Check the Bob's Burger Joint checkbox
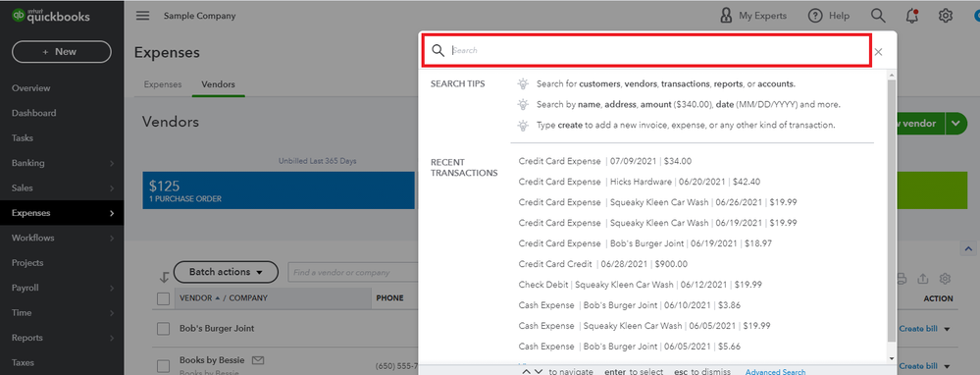This screenshot has height=375, width=980. point(163,329)
